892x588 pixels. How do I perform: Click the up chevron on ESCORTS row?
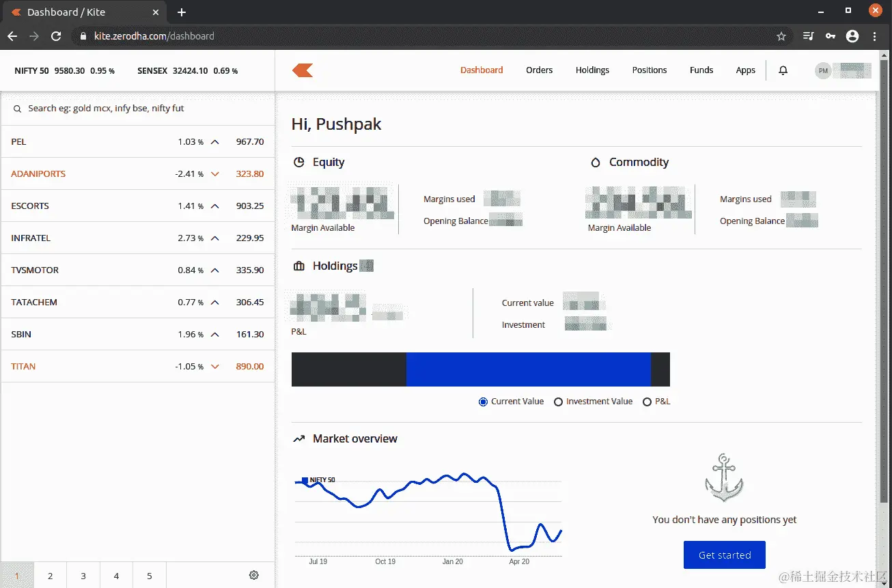point(215,206)
